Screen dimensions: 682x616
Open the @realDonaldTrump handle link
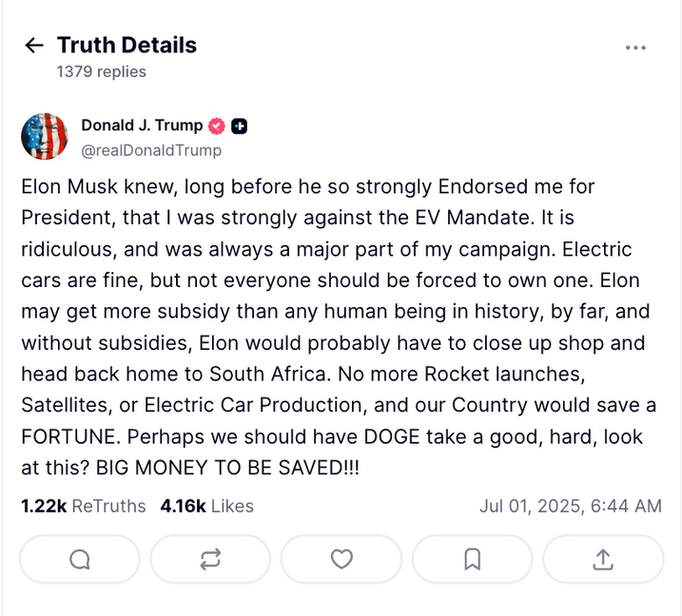(151, 150)
